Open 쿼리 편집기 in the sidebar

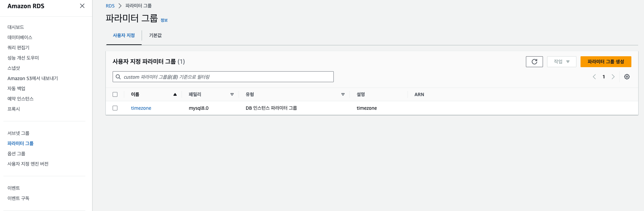[x=18, y=47]
